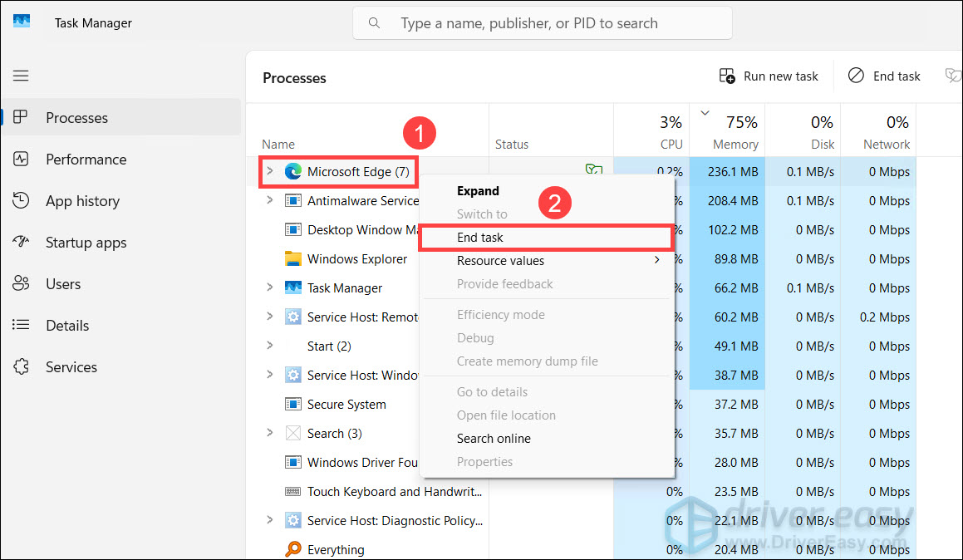Click the End task toolbar button label

point(897,76)
